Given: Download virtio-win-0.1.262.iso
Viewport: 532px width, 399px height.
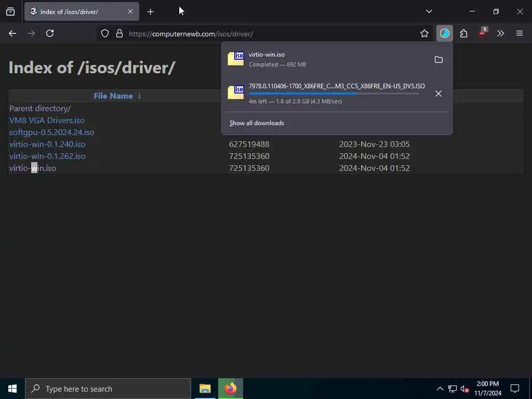Looking at the screenshot, I should 47,156.
